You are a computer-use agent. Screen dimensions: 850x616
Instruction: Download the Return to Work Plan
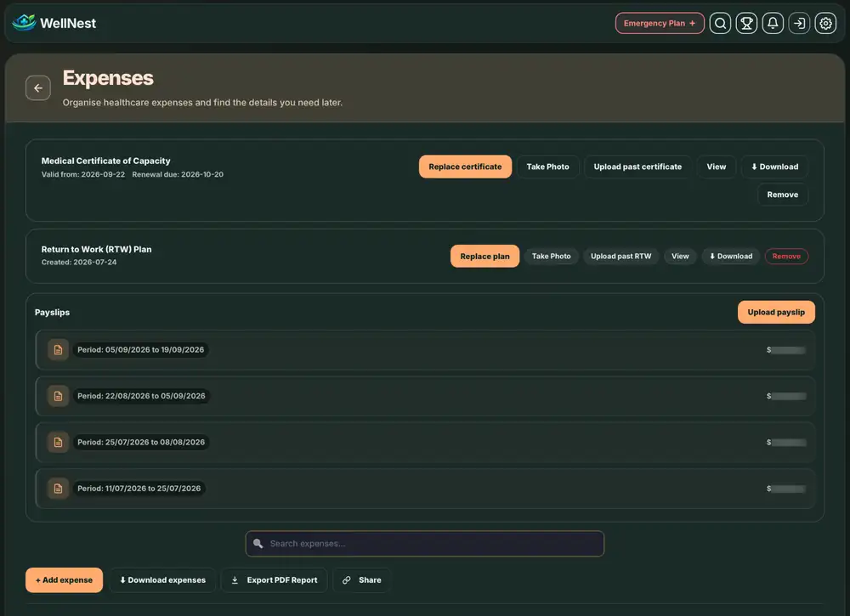coord(731,257)
